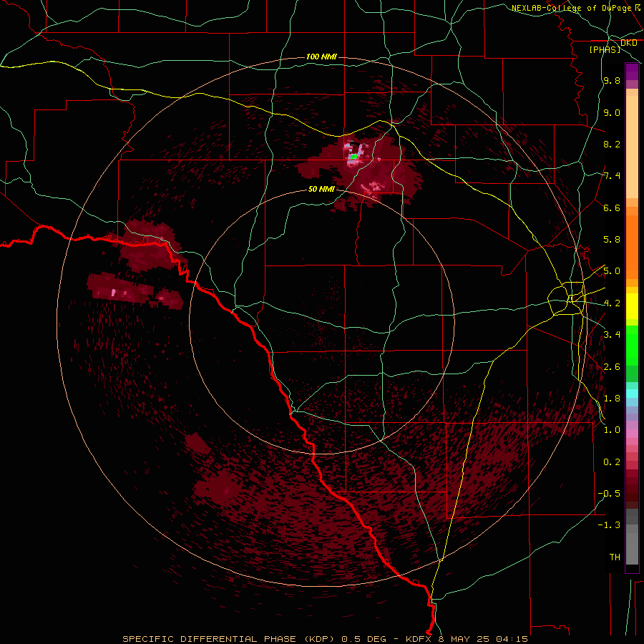Click the pink segment of the color bar
The height and width of the screenshot is (644, 644).
coord(632,434)
